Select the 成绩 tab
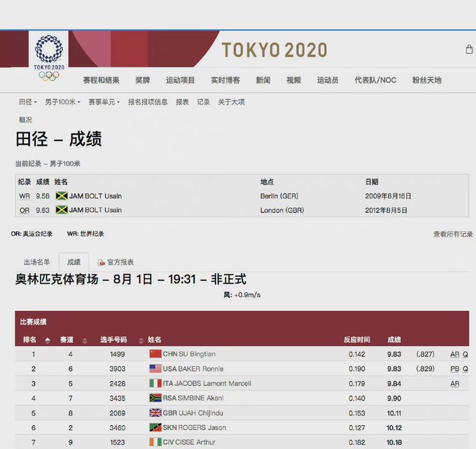This screenshot has height=449, width=476. tap(73, 262)
